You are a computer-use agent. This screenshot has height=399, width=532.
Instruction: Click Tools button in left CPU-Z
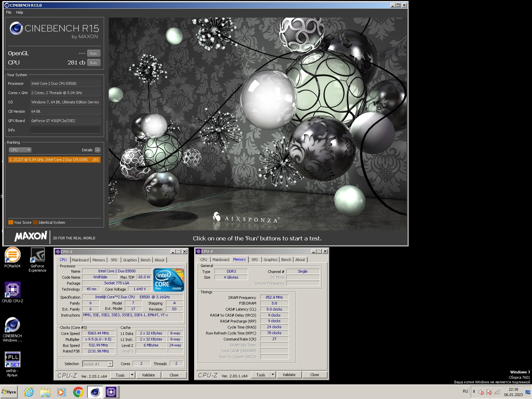pyautogui.click(x=120, y=375)
